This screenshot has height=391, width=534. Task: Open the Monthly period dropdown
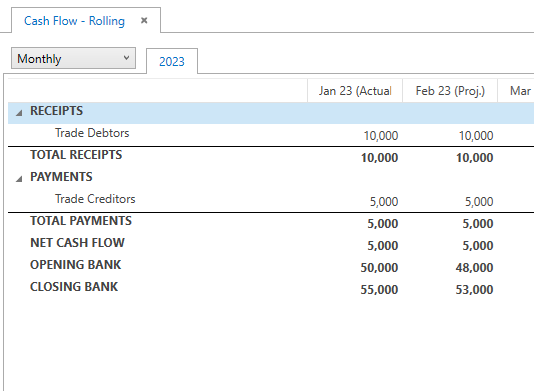pyautogui.click(x=74, y=58)
